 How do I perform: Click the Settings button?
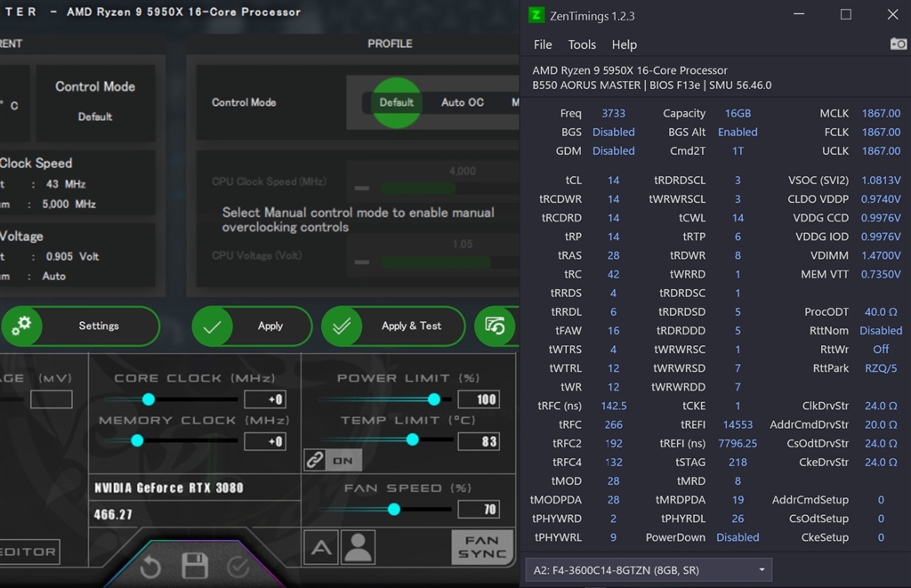[81, 326]
